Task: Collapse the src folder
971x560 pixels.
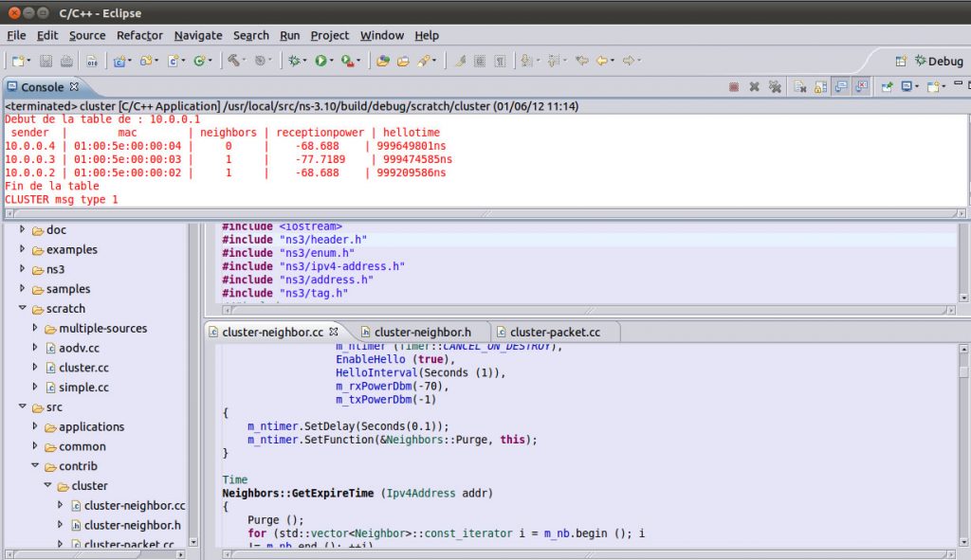Action: coord(23,407)
